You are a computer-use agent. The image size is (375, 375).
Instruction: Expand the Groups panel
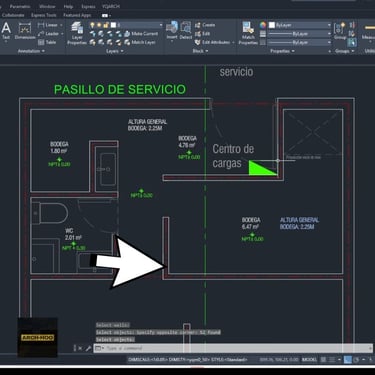tap(344, 51)
